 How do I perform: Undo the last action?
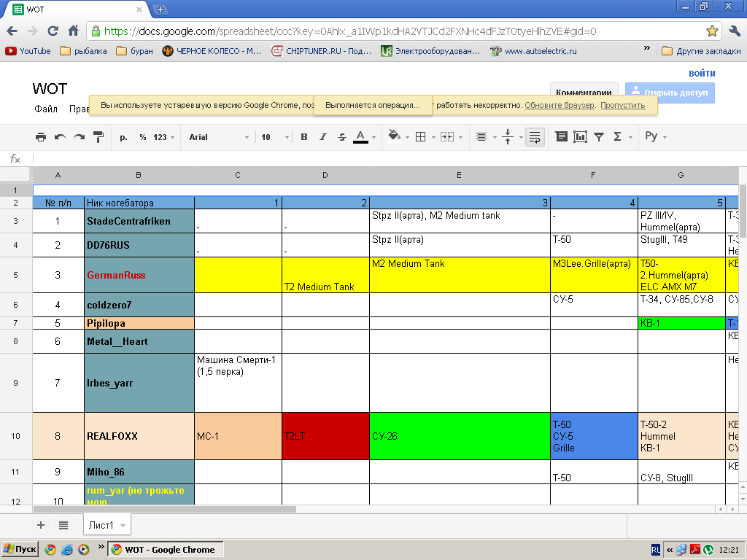(60, 137)
